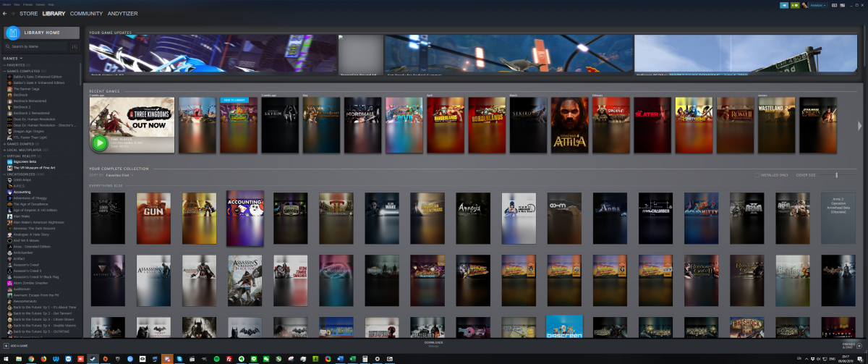Enable the Installed Only checkbox
The height and width of the screenshot is (364, 868).
tap(757, 174)
